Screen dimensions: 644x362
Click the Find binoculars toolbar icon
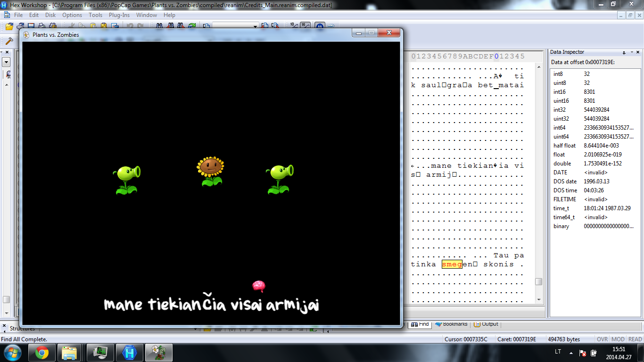tap(159, 26)
